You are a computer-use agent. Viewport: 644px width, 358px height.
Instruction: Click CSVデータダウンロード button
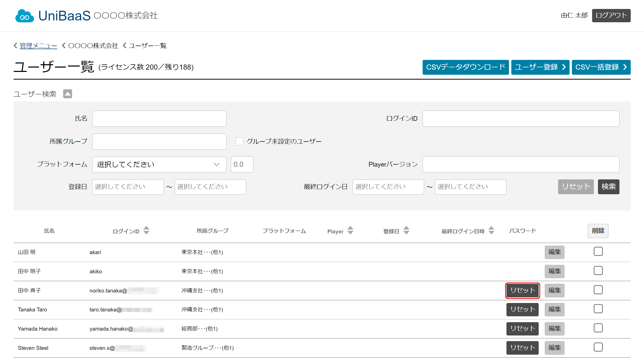(x=466, y=67)
